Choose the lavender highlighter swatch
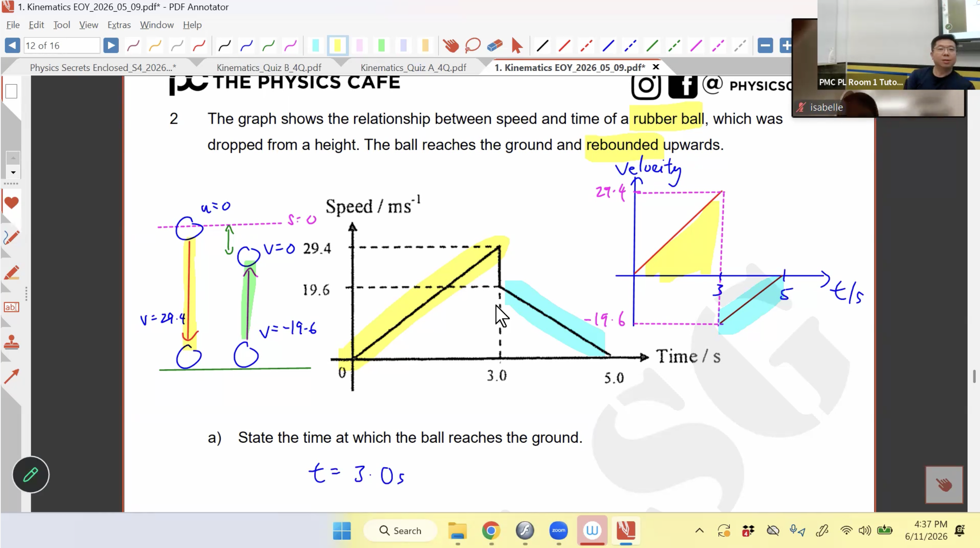 click(x=403, y=45)
